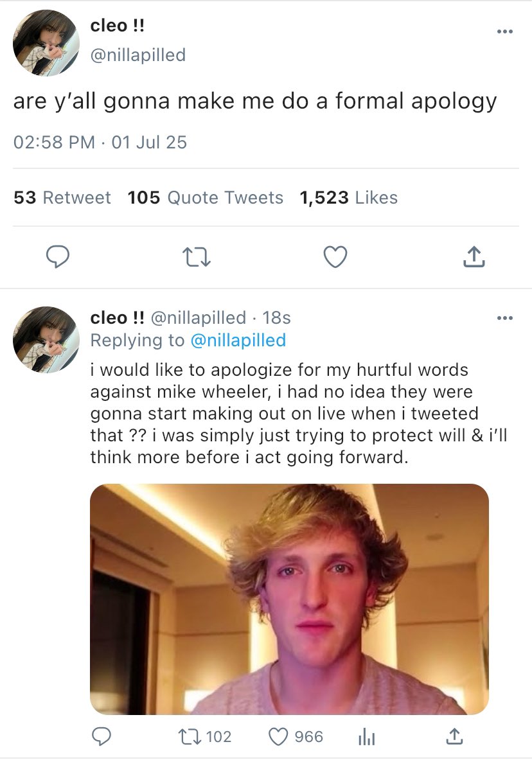Open more options on main tweet
This screenshot has width=532, height=760.
point(505,33)
